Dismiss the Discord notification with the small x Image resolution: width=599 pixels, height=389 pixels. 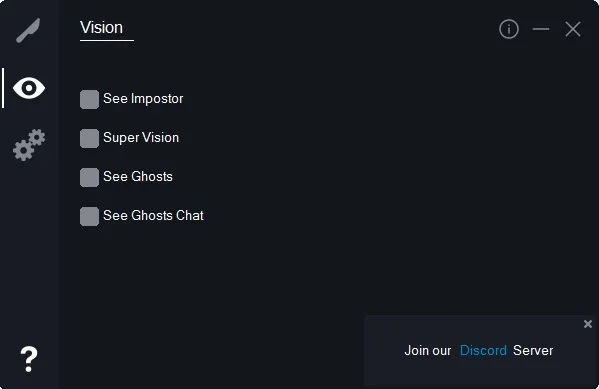(x=588, y=324)
